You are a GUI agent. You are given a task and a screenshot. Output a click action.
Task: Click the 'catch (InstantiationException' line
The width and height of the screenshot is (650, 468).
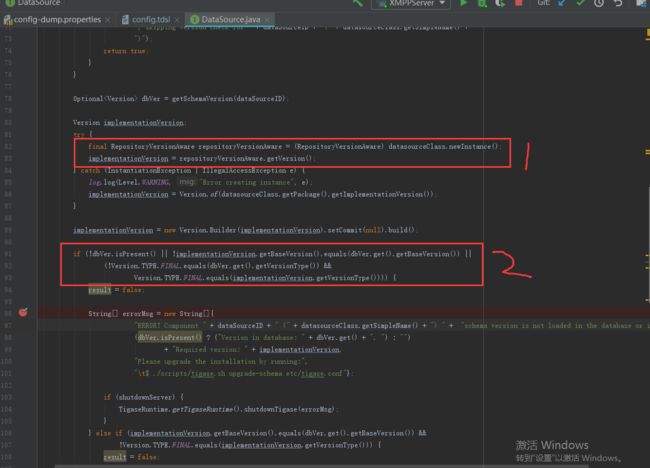coord(189,170)
